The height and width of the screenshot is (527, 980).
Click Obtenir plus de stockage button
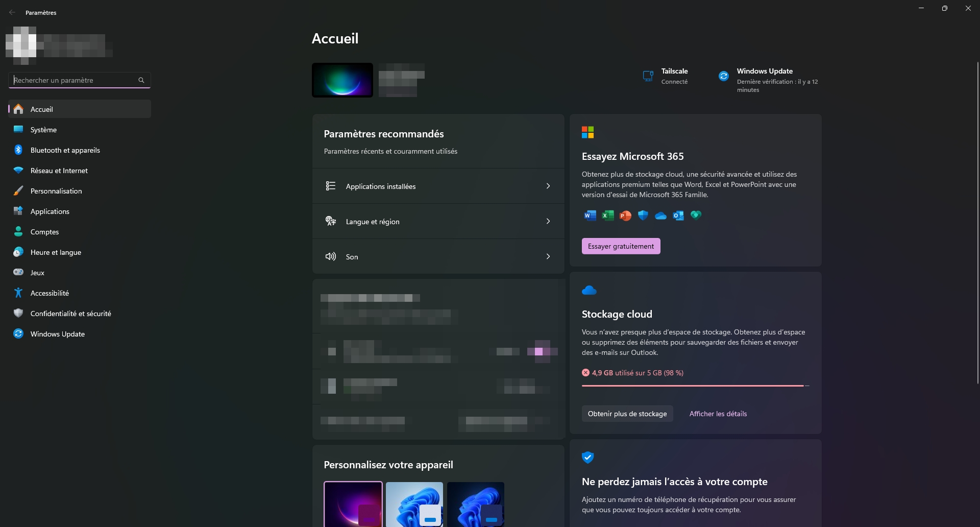627,414
